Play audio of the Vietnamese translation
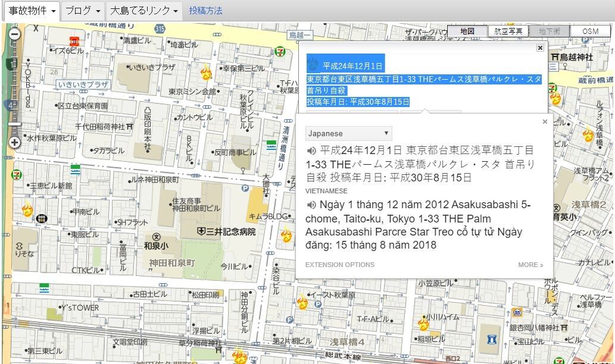This screenshot has height=364, width=615. 311,205
